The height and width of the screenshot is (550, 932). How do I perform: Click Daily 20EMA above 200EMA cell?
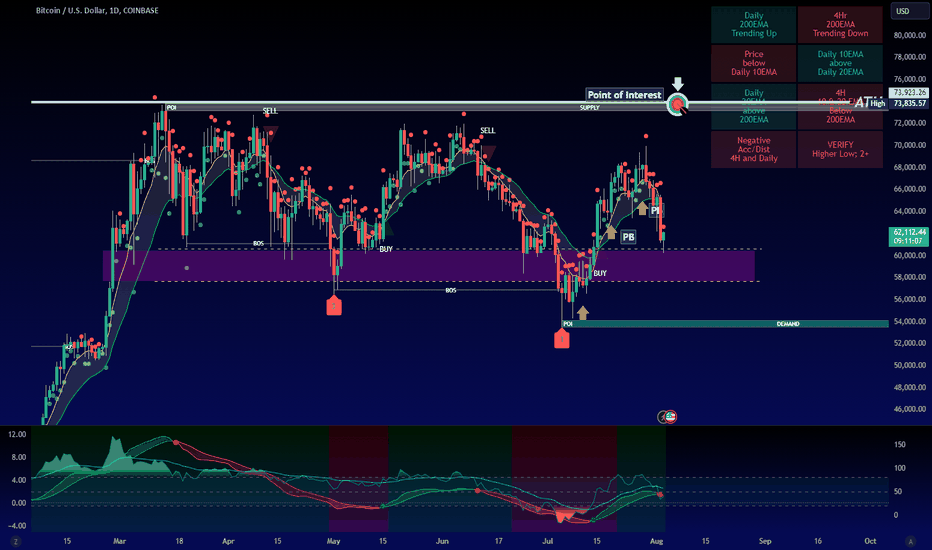754,106
